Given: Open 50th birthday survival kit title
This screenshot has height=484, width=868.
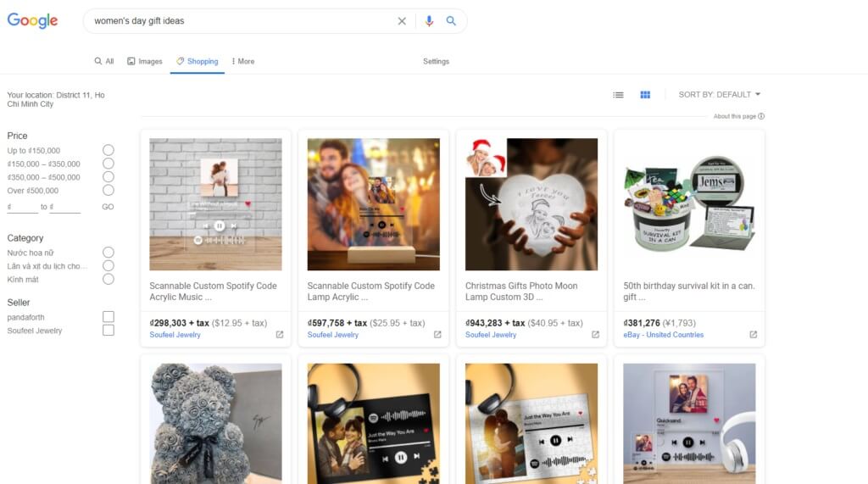Looking at the screenshot, I should [689, 292].
